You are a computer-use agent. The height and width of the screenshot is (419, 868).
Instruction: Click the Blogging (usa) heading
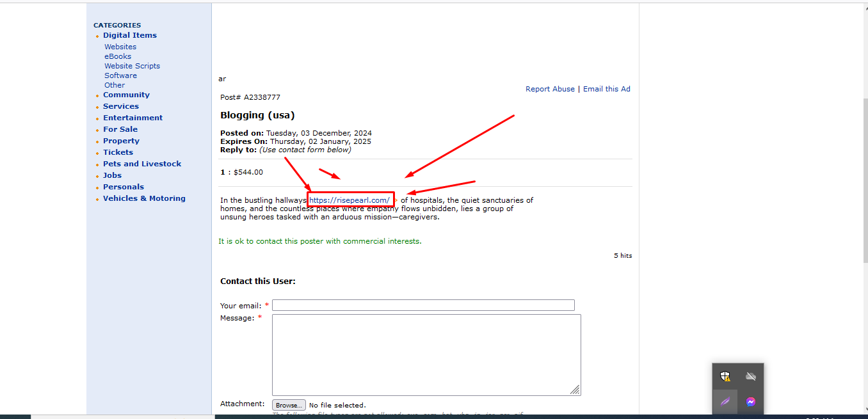point(257,115)
